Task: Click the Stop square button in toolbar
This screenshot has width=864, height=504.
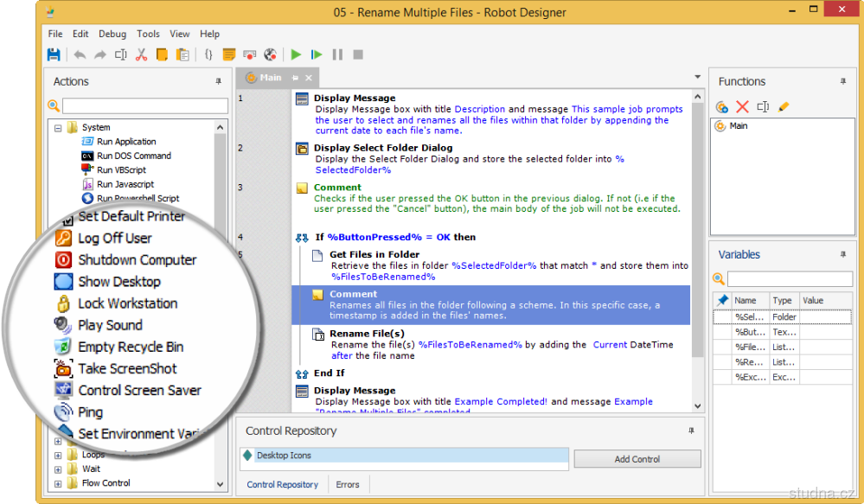Action: [x=358, y=54]
